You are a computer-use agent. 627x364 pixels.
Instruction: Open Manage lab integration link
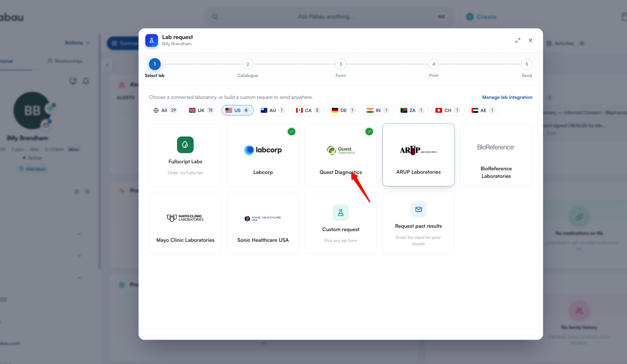click(x=507, y=97)
